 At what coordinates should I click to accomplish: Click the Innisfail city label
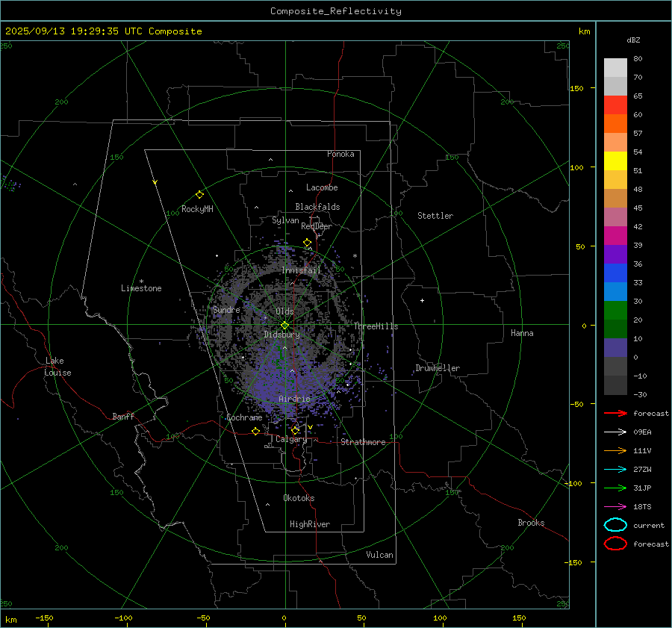click(x=302, y=270)
